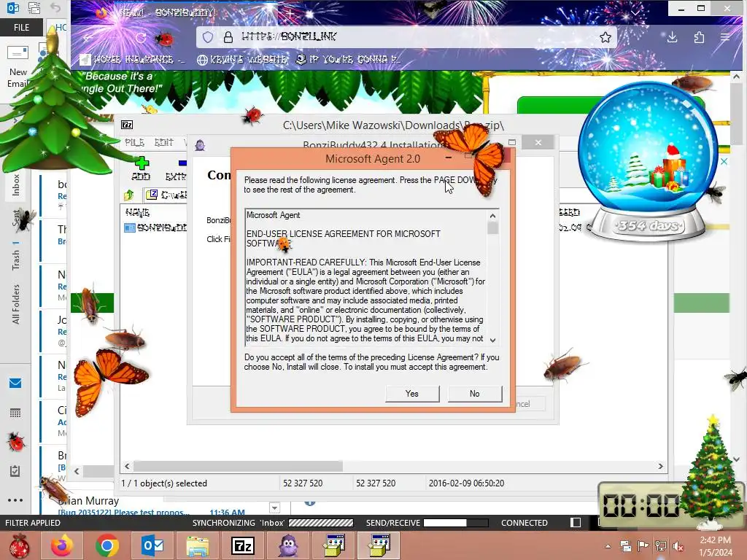Close the BonziBuddy Installation window
This screenshot has width=747, height=560.
coord(538,142)
